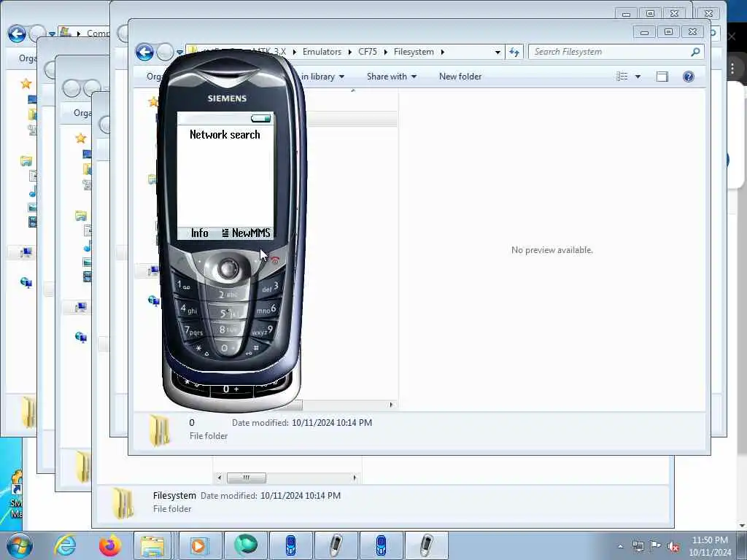The image size is (747, 560).
Task: Select the NewMMS softkey label on phone screen
Action: [x=251, y=233]
